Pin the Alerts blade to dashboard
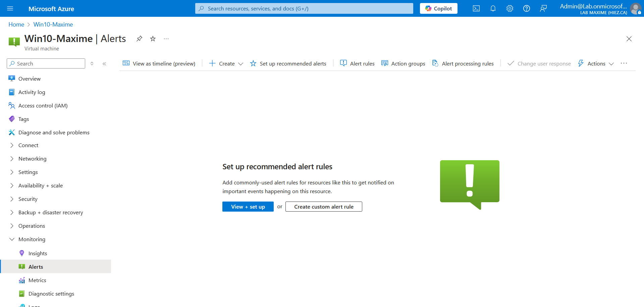This screenshot has width=644, height=307. (139, 39)
